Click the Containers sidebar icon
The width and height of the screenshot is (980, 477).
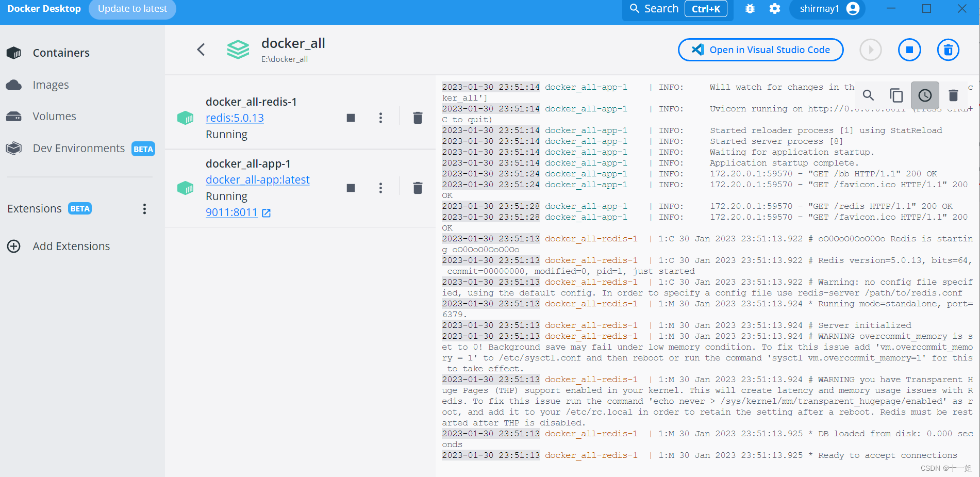[x=14, y=53]
